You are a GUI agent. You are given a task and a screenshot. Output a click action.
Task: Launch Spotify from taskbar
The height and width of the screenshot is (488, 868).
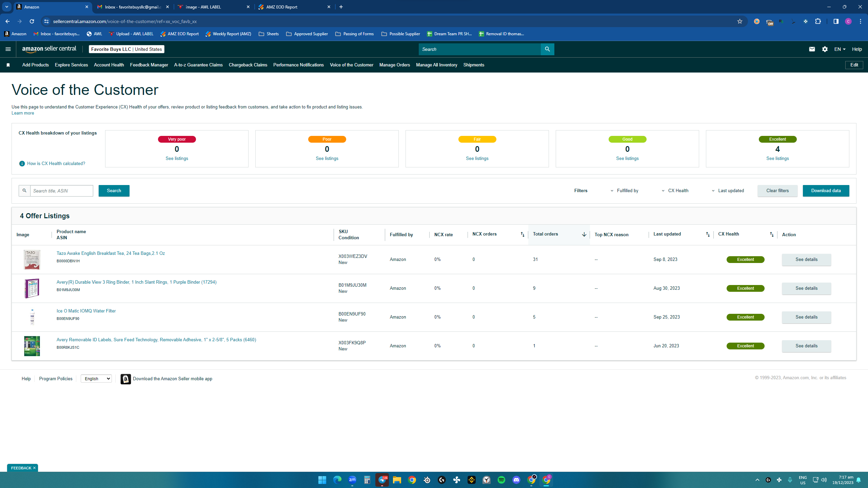click(x=501, y=480)
